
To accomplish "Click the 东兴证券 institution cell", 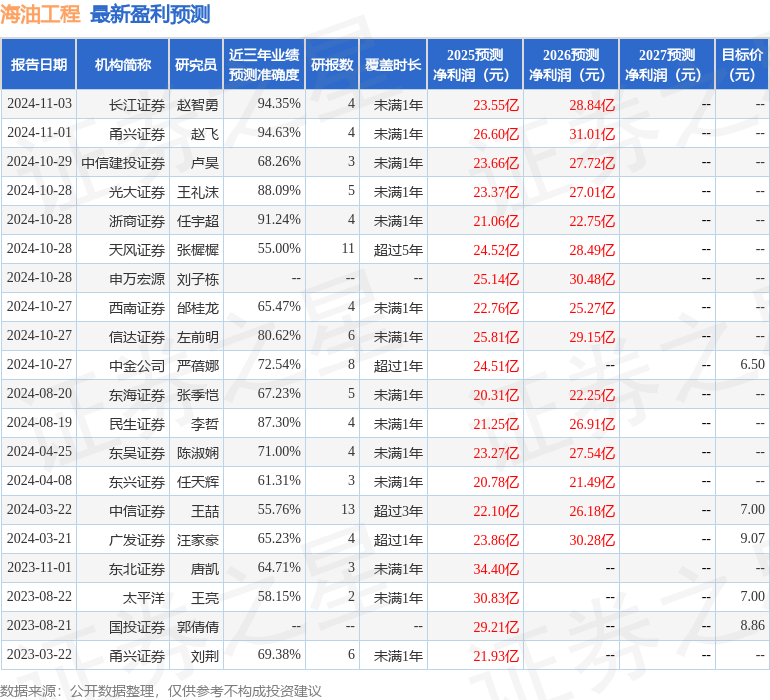I will [x=137, y=481].
